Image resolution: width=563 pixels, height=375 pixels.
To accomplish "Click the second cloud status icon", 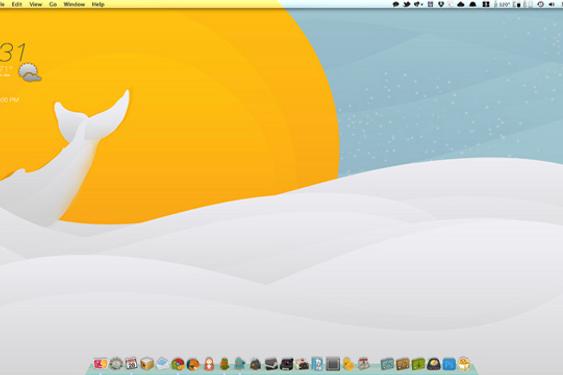I will tap(473, 4).
